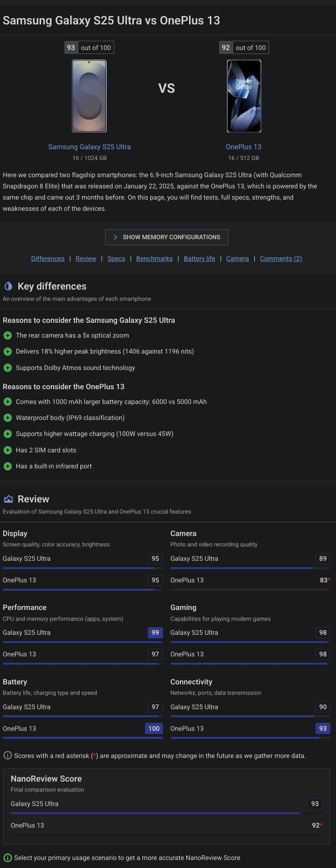Click Show Memory Configurations button
This screenshot has height=868, width=336.
[x=167, y=237]
